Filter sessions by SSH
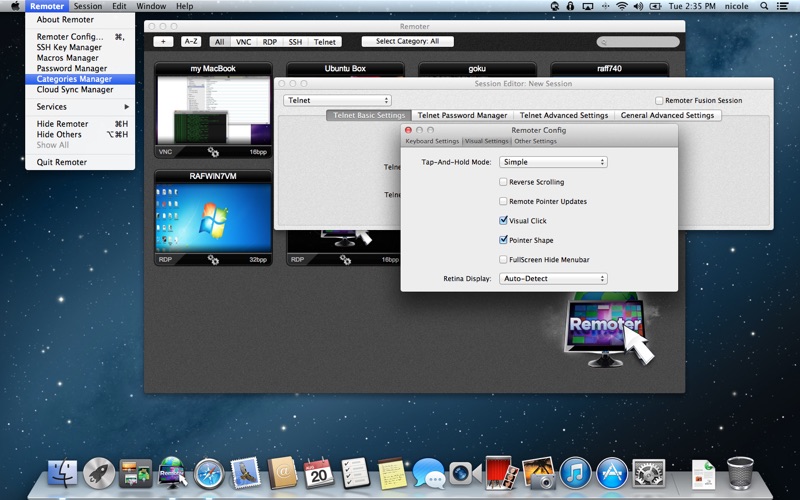This screenshot has height=500, width=800. point(295,42)
